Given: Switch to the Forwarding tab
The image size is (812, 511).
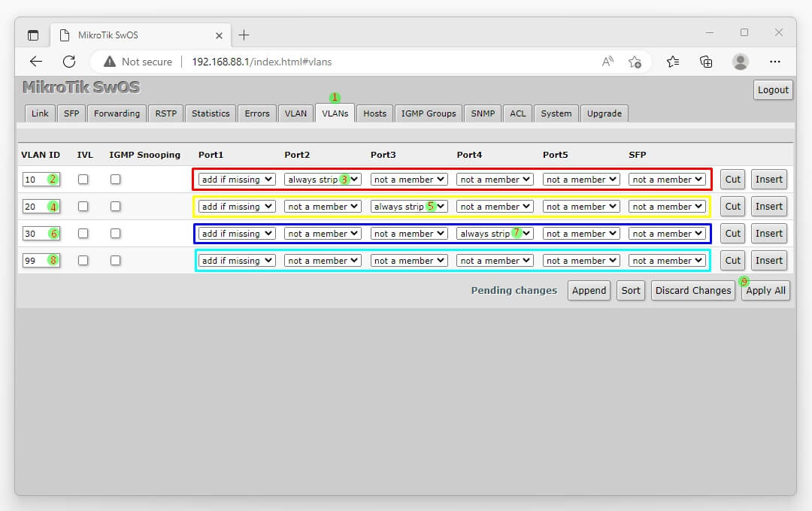Looking at the screenshot, I should [117, 113].
